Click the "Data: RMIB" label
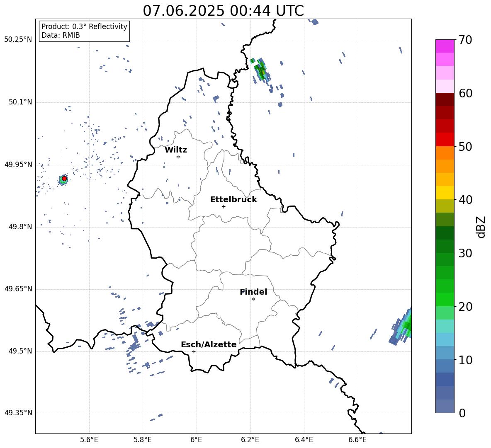491x448 pixels. pyautogui.click(x=61, y=35)
